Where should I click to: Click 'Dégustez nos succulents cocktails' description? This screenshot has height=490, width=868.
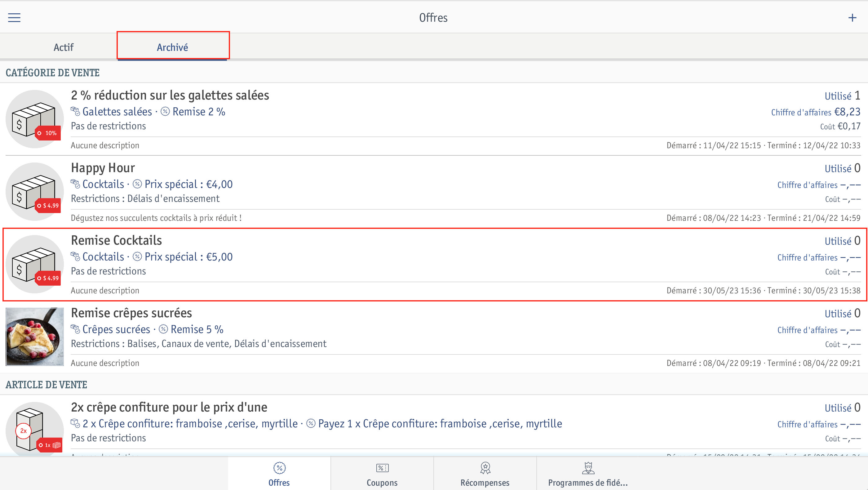coord(156,218)
